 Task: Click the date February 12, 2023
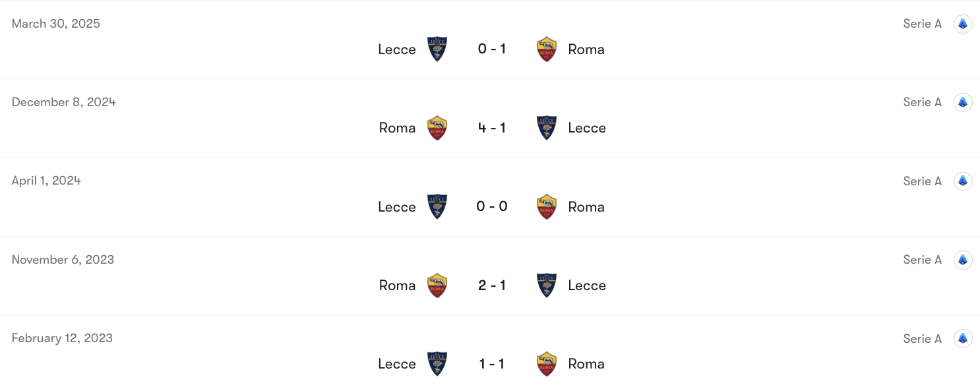(x=61, y=338)
